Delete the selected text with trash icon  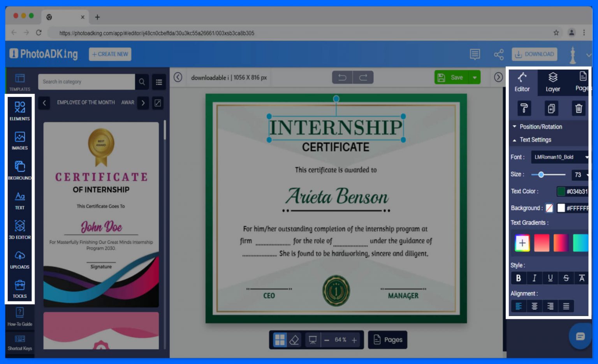pyautogui.click(x=579, y=108)
